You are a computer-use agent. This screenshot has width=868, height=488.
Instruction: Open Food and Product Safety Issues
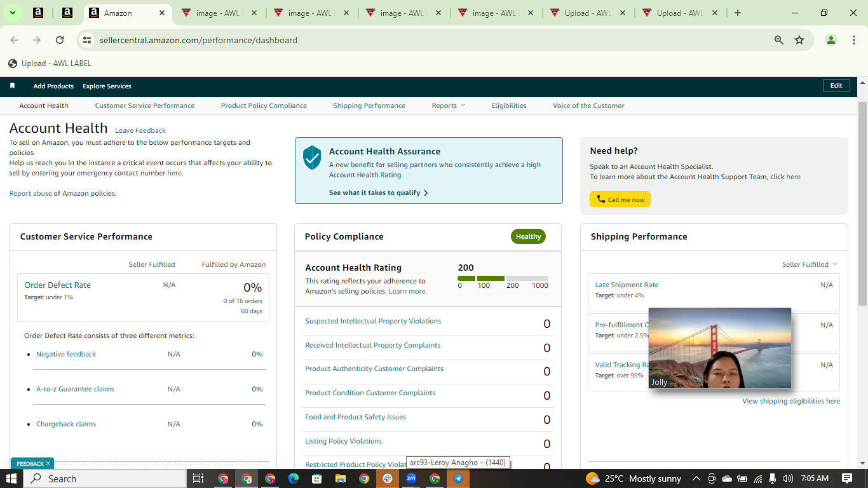tap(355, 417)
